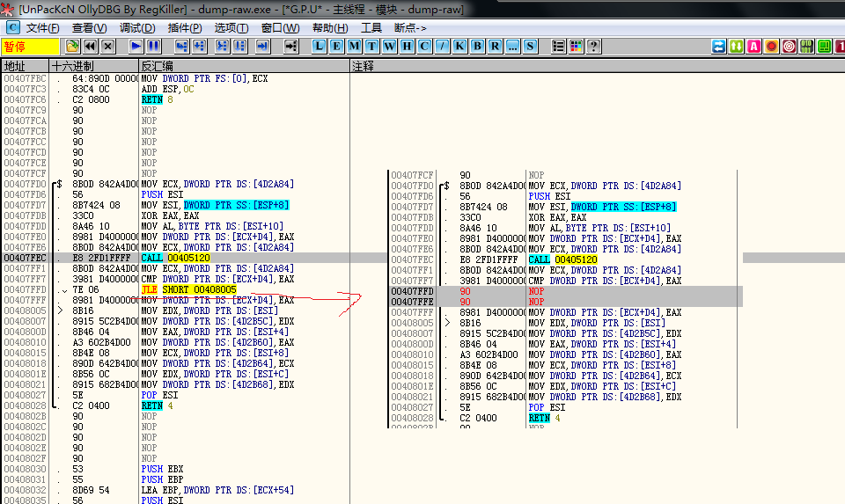Select the PUSH EBX instruction at 00408030

tap(162, 469)
